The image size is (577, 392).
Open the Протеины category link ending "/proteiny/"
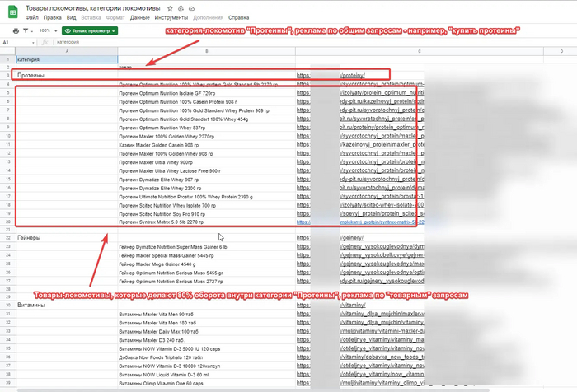click(x=331, y=76)
